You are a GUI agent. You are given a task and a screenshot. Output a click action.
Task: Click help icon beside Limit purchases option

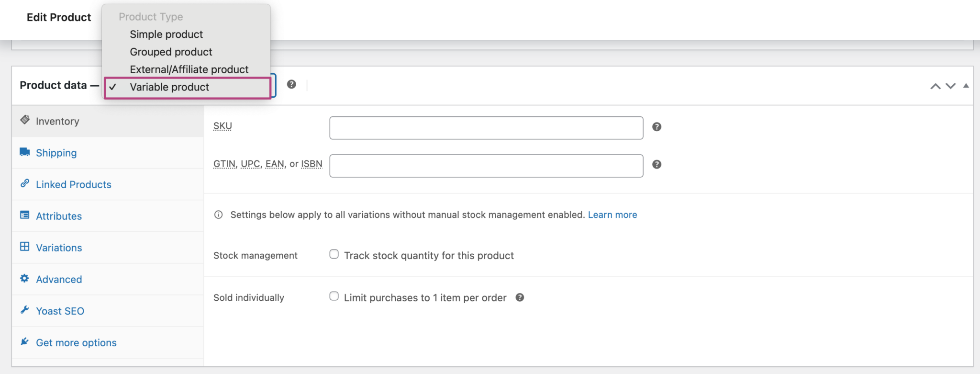click(520, 297)
